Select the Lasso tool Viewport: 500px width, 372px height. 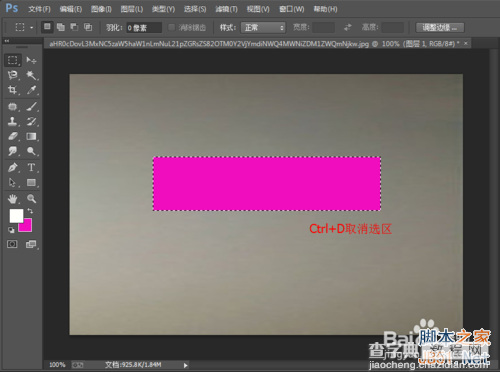click(x=13, y=75)
